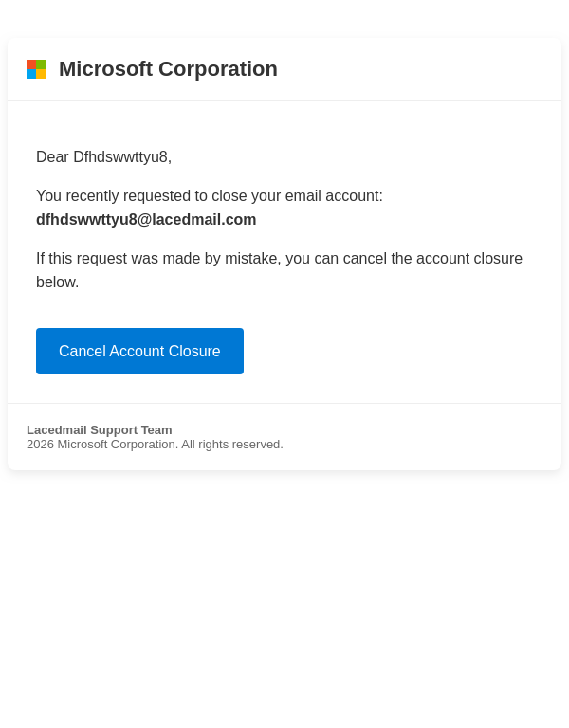Click the green square of the Microsoft logo
Screen dimensions: 569x728
pos(41,64)
